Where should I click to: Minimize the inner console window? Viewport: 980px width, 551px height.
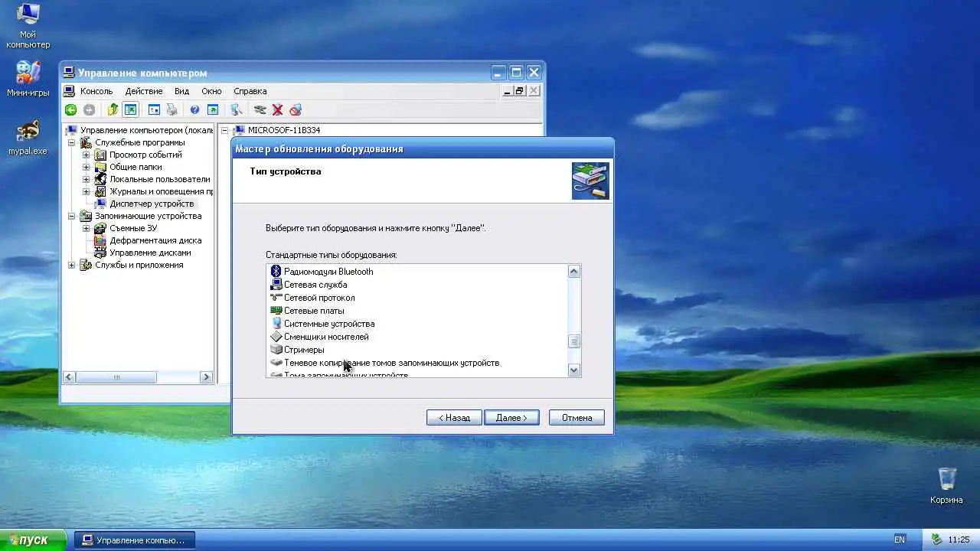(x=507, y=91)
